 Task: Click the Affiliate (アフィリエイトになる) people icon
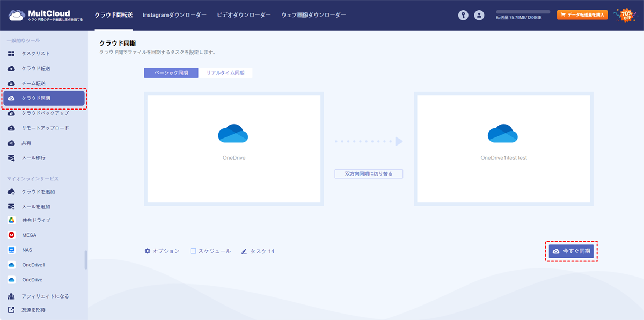pos(11,296)
